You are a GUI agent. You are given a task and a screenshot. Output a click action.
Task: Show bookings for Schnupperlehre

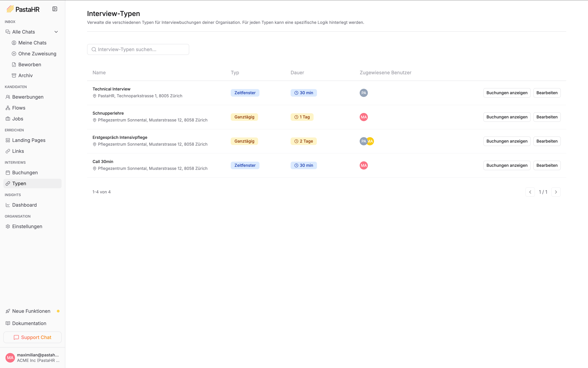tap(507, 117)
